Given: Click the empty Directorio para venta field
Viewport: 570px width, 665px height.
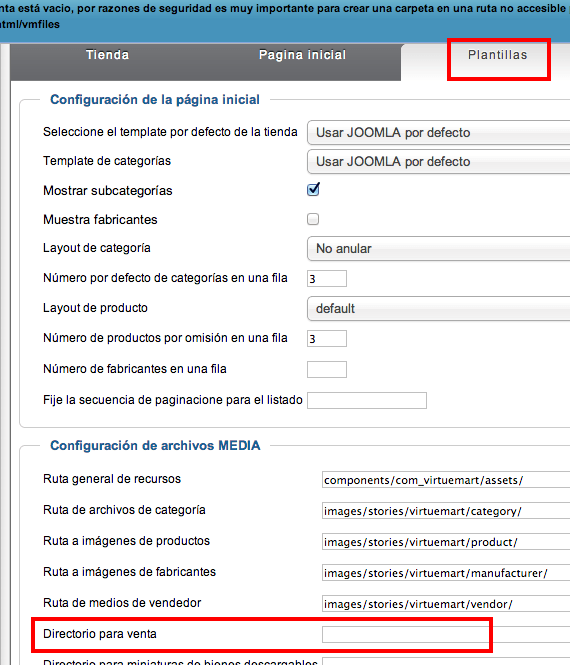Looking at the screenshot, I should coord(446,634).
